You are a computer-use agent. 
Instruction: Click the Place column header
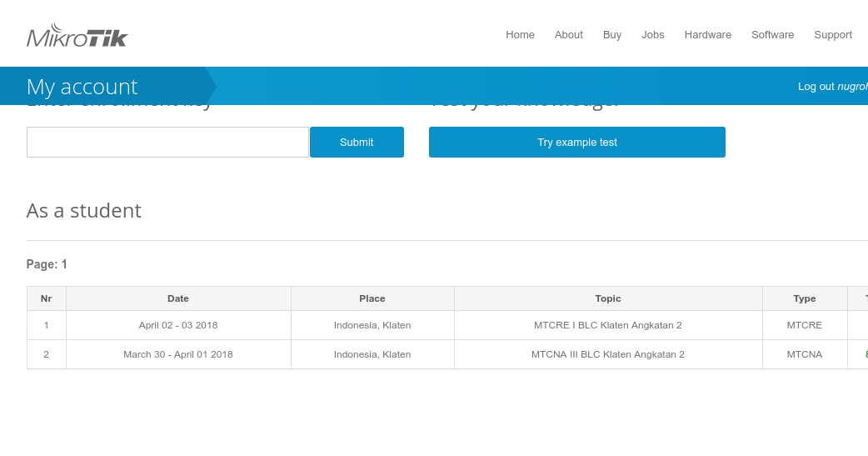[372, 298]
